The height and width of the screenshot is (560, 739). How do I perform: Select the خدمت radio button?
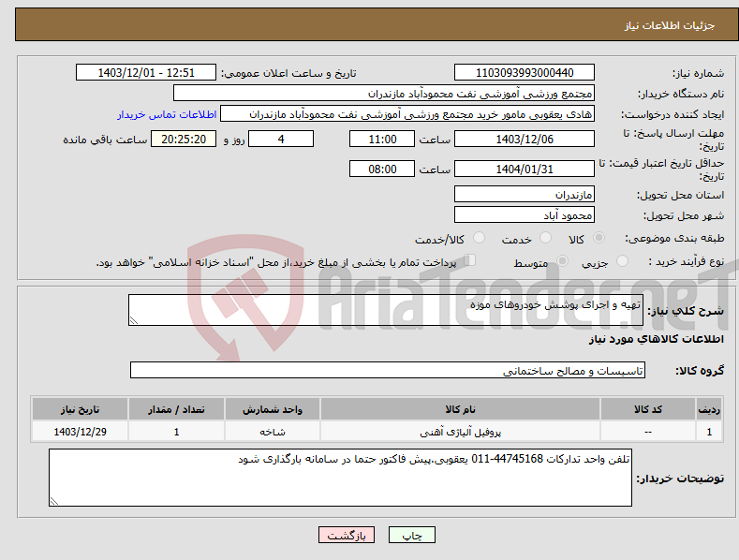coord(545,238)
